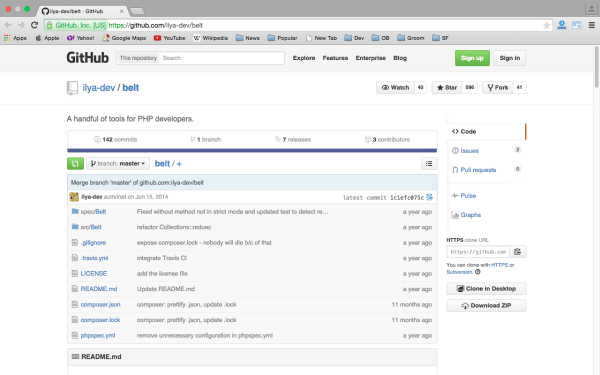Open the spec/Belt folder
The image size is (600, 375).
[x=93, y=212]
